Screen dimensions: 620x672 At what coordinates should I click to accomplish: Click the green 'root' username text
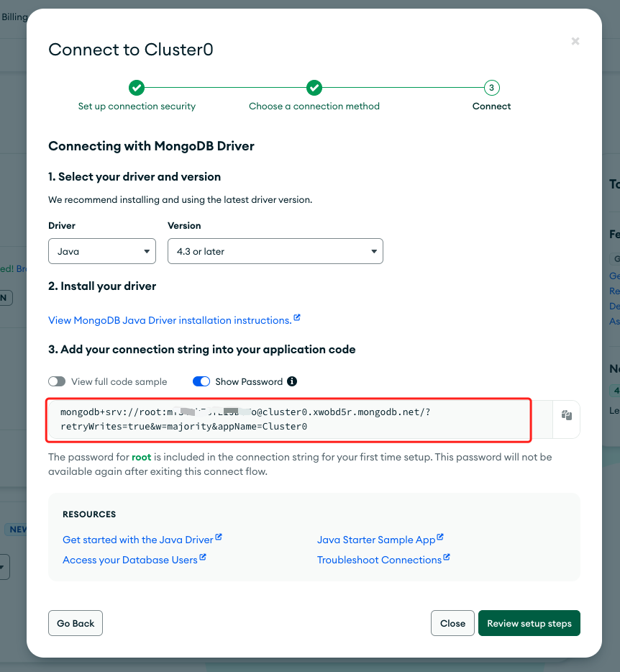click(141, 457)
